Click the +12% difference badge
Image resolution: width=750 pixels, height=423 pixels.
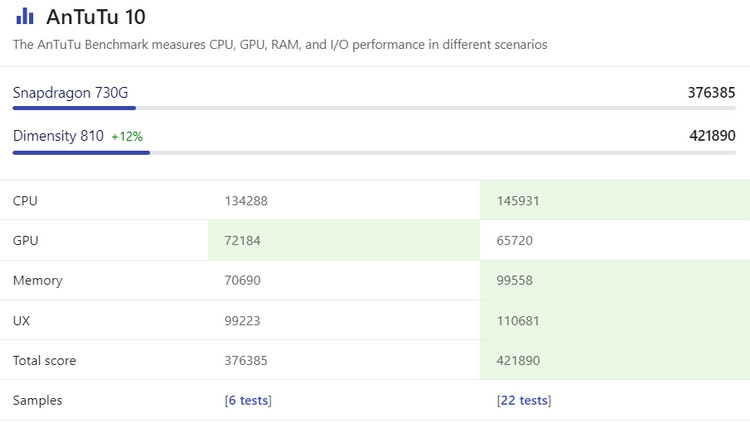127,136
